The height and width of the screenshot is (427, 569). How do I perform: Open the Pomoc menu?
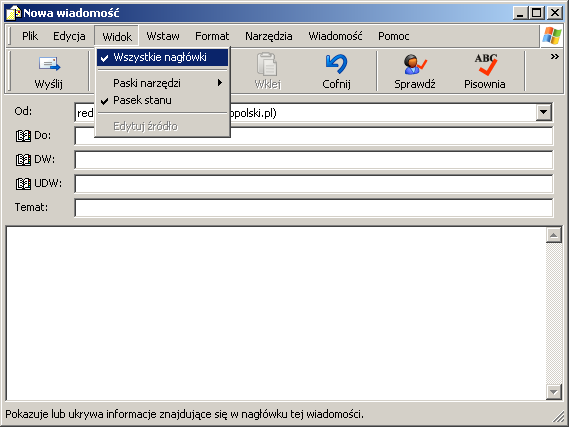point(393,36)
